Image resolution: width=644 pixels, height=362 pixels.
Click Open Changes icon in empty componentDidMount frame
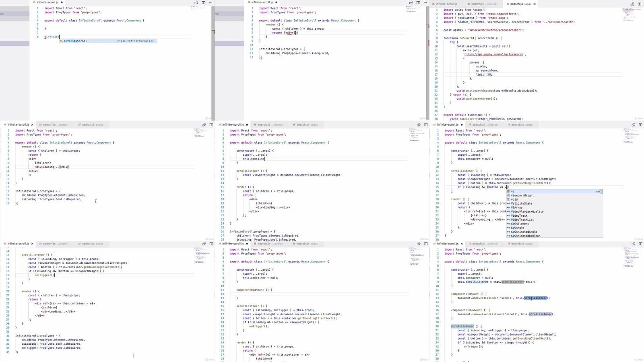pos(419,244)
